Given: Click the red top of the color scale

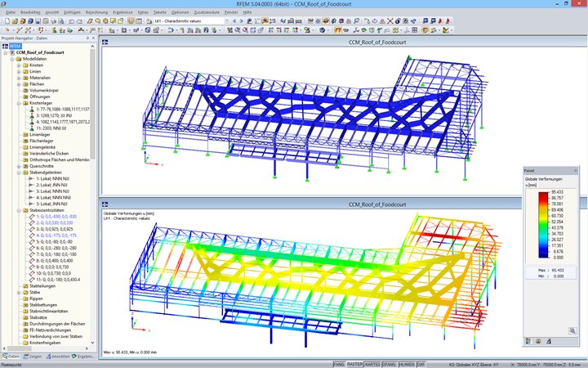Looking at the screenshot, I should (x=543, y=195).
